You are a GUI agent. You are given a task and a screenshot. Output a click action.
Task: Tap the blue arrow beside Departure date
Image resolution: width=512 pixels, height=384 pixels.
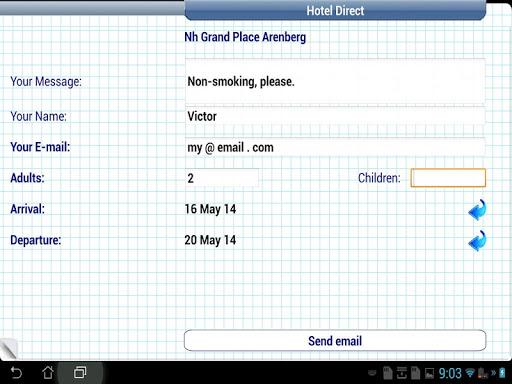tap(477, 241)
